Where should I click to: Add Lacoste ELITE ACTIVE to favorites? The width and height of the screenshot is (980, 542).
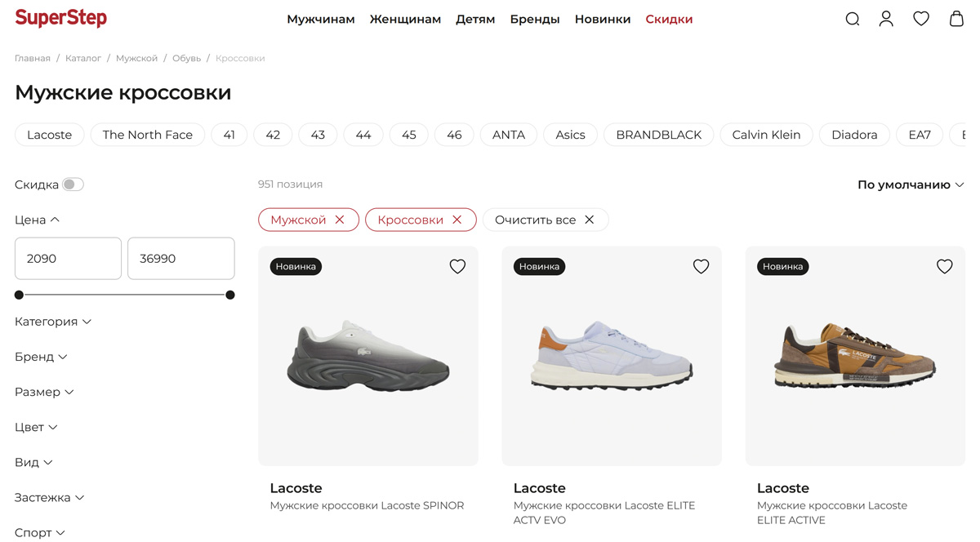[944, 266]
